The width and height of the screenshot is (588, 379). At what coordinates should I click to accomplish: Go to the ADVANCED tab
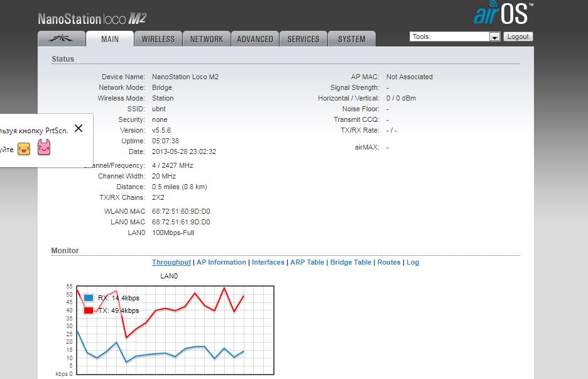pyautogui.click(x=255, y=39)
